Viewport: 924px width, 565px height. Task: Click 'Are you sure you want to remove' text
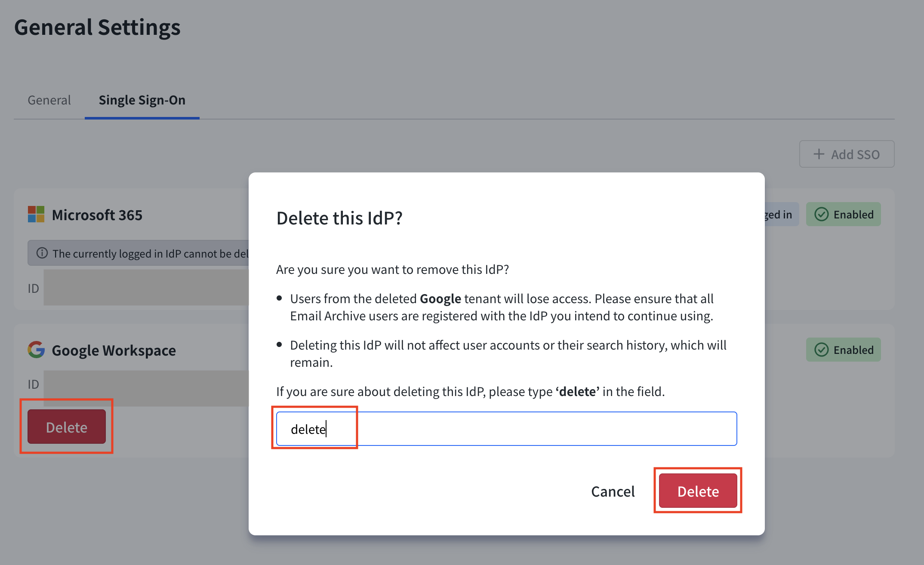coord(393,269)
